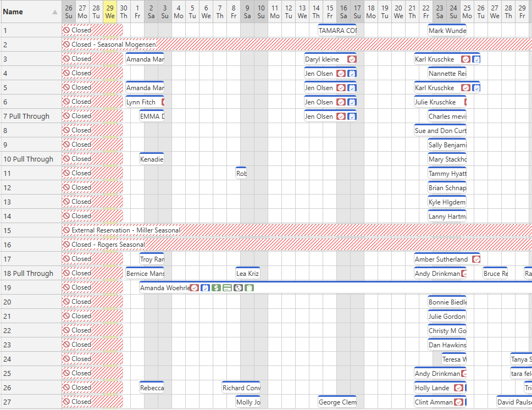Click the prohibited icon on site 15's External Reservation
Viewport: 532px width, 410px height.
(x=66, y=230)
